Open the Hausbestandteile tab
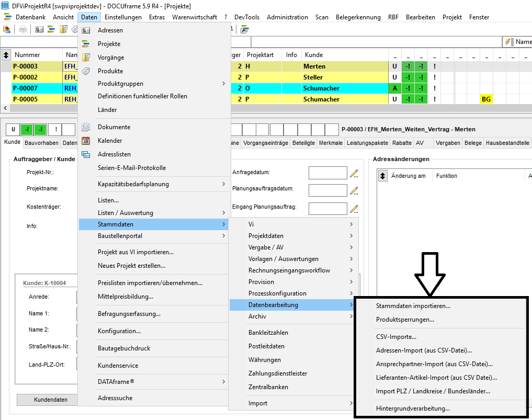532x420 pixels. tap(507, 143)
